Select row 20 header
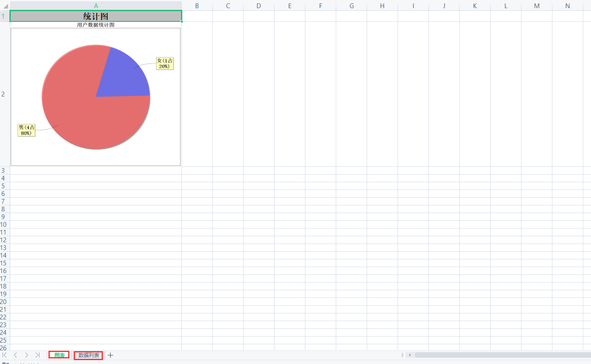The height and width of the screenshot is (364, 591). coord(5,302)
